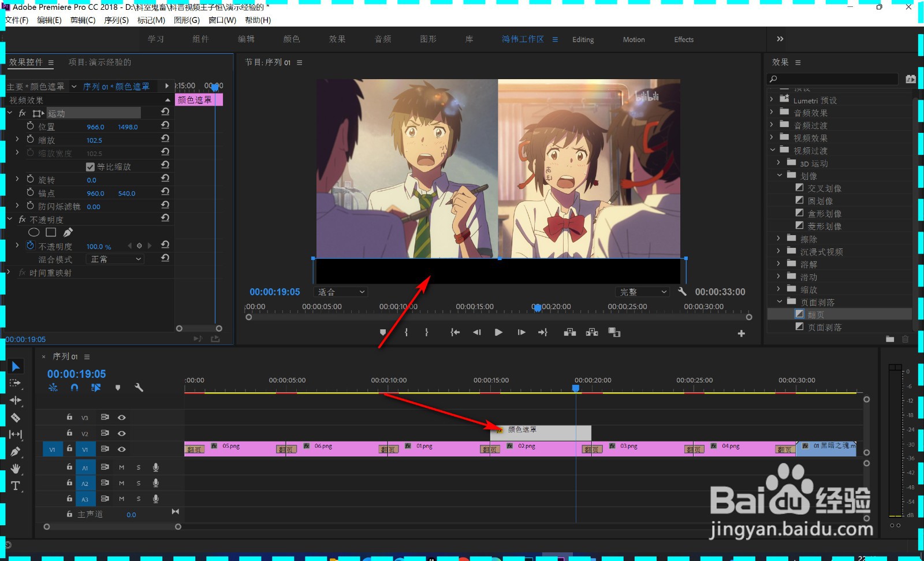Select the page peel transition item
Image resolution: width=924 pixels, height=561 pixels.
click(824, 327)
